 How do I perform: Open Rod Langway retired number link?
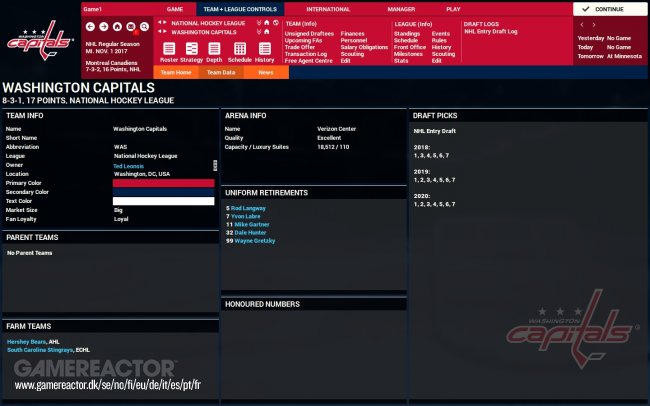click(x=248, y=208)
